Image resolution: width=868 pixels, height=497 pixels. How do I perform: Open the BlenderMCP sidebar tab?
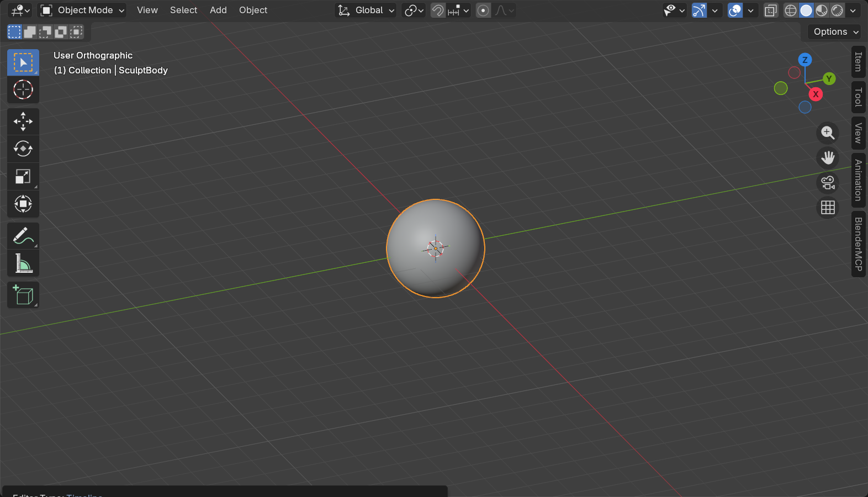(858, 244)
